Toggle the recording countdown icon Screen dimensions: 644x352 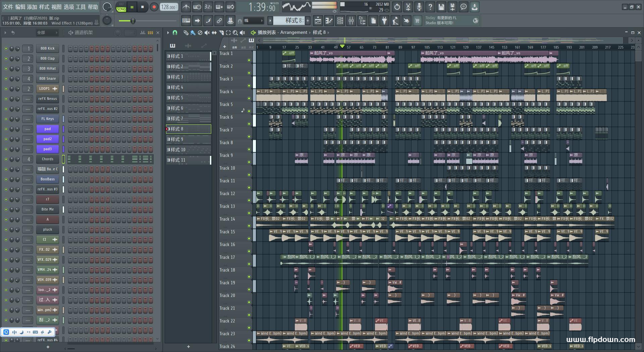(208, 7)
